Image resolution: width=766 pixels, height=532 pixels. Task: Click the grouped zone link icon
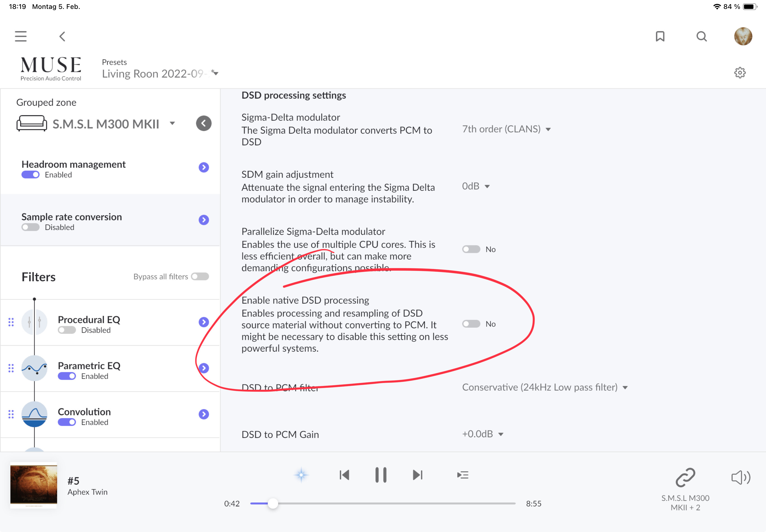(685, 477)
